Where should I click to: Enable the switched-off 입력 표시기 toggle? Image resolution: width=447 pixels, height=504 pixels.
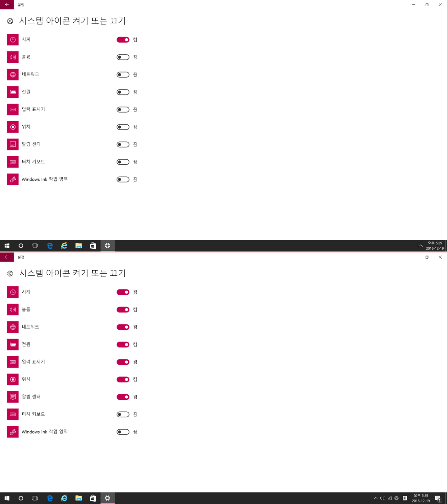click(123, 109)
